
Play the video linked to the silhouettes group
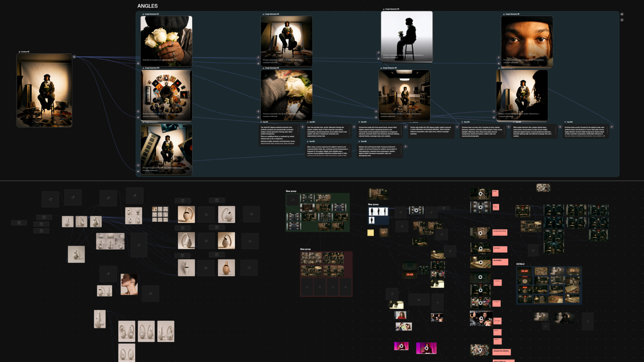[416, 210]
